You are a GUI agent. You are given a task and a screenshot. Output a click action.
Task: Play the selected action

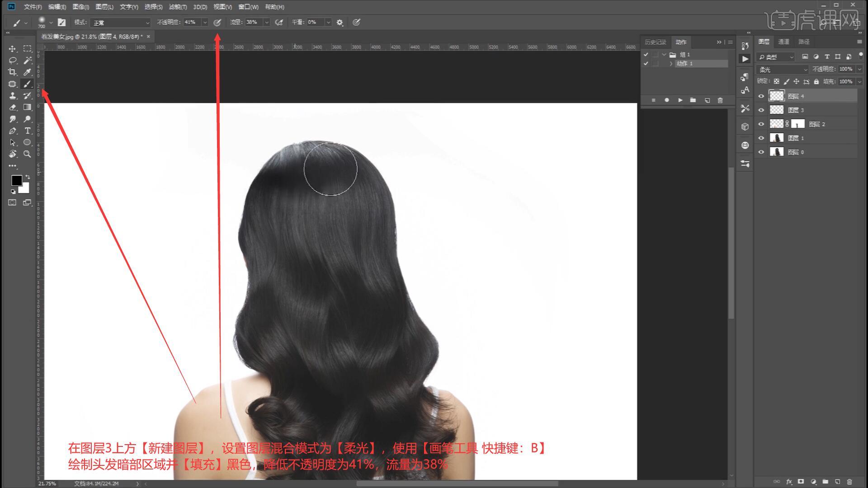coord(680,100)
